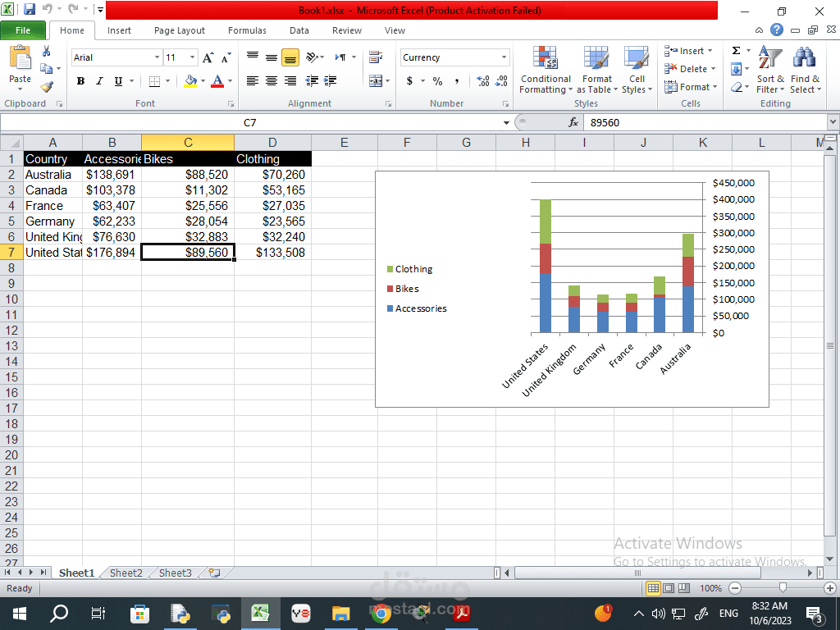840x630 pixels.
Task: Click the Save icon in quick access toolbar
Action: click(x=30, y=9)
